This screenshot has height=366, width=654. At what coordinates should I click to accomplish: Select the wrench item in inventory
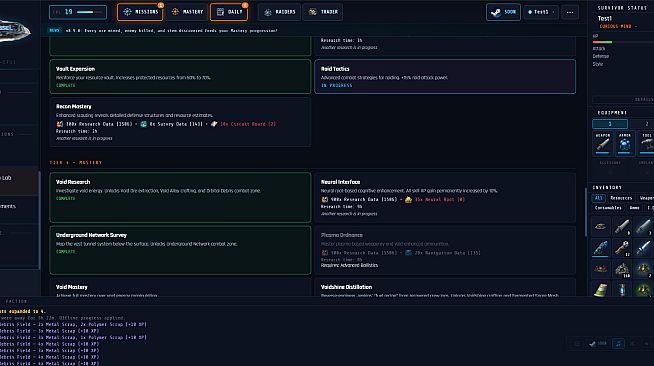coord(622,248)
